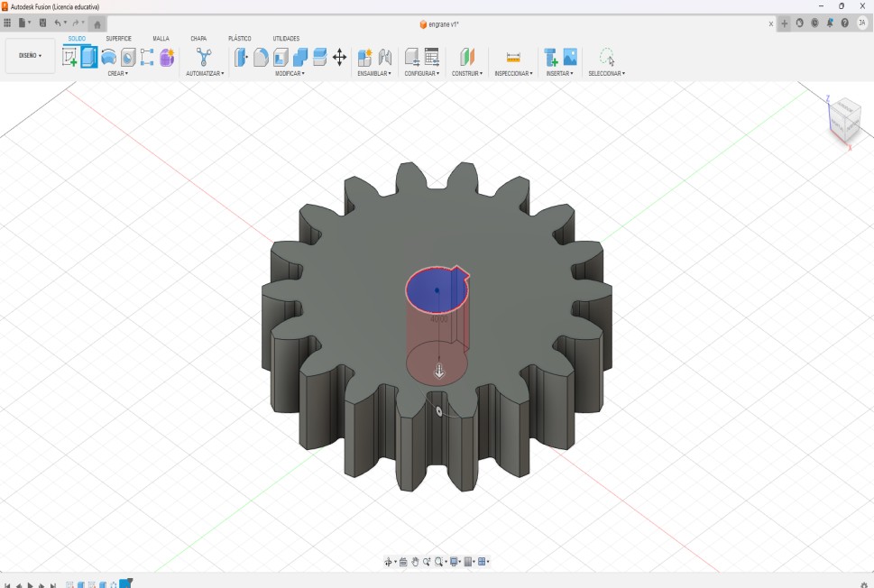The width and height of the screenshot is (874, 588).
Task: Select the Shell tool
Action: coord(281,57)
